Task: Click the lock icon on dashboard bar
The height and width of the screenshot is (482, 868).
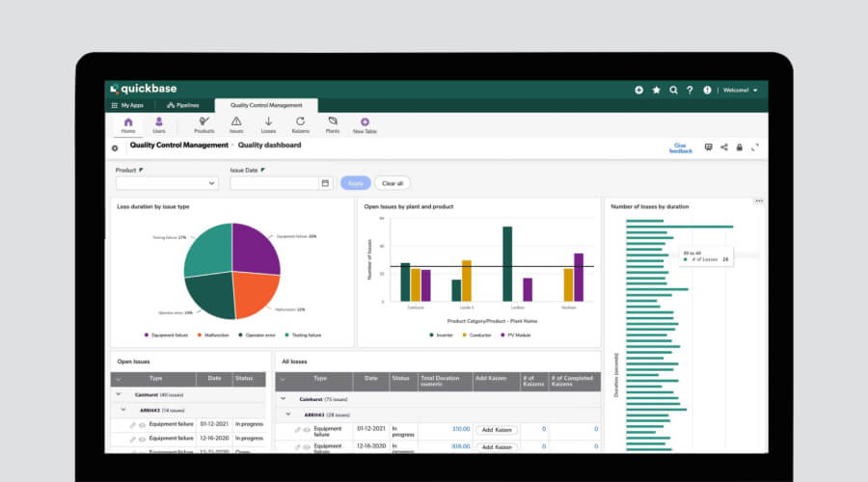Action: [739, 147]
